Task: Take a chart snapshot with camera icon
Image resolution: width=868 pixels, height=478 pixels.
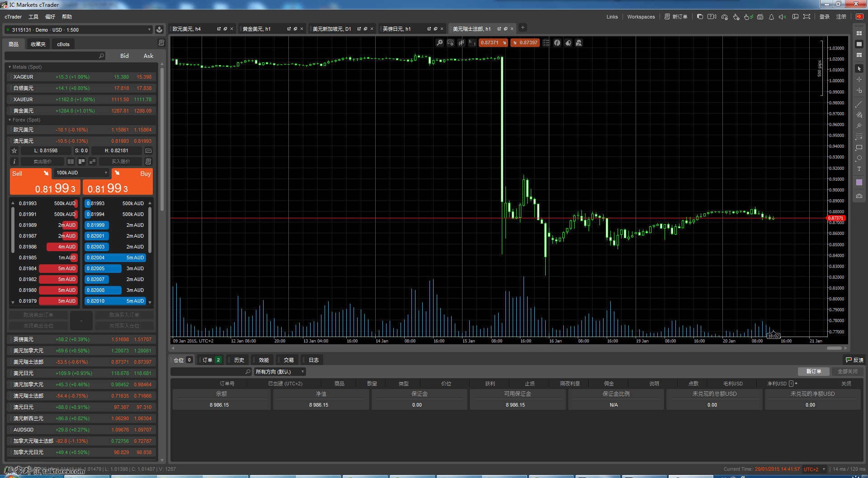Action: (x=859, y=196)
